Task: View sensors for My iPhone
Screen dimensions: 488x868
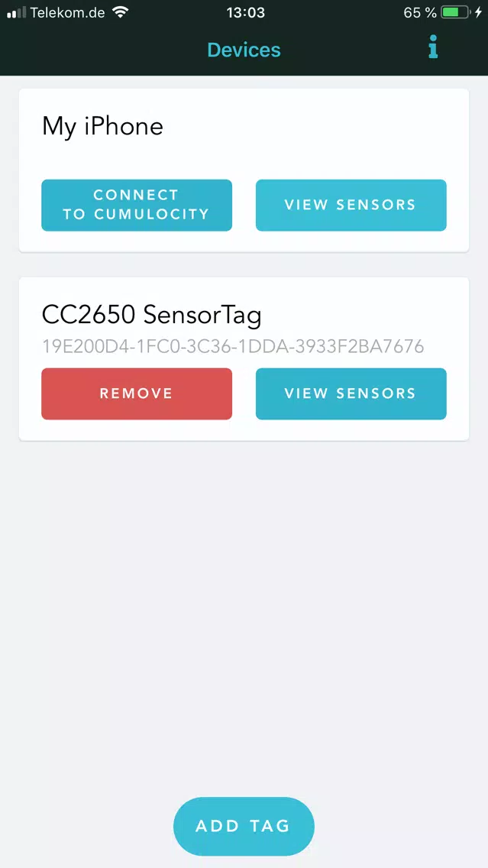Action: [x=351, y=205]
